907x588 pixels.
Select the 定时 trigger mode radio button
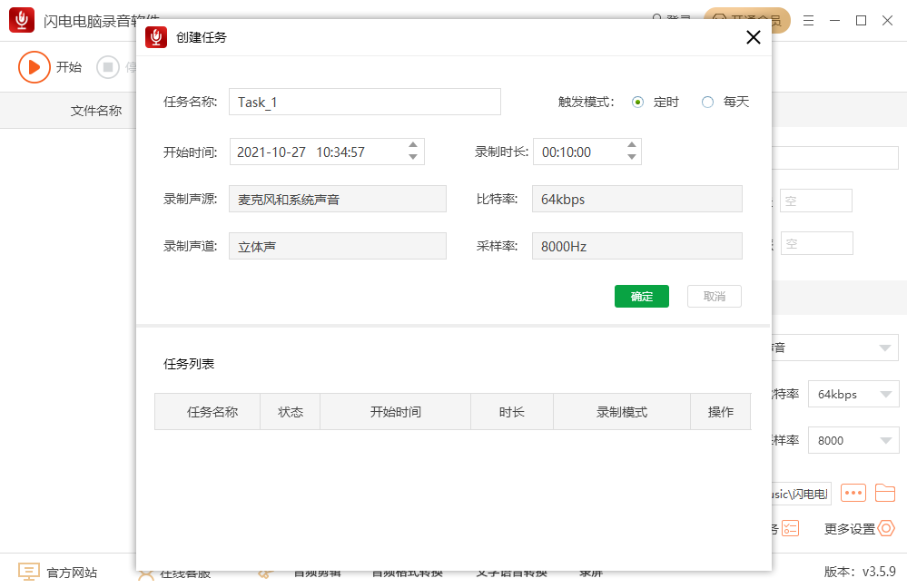(x=638, y=102)
